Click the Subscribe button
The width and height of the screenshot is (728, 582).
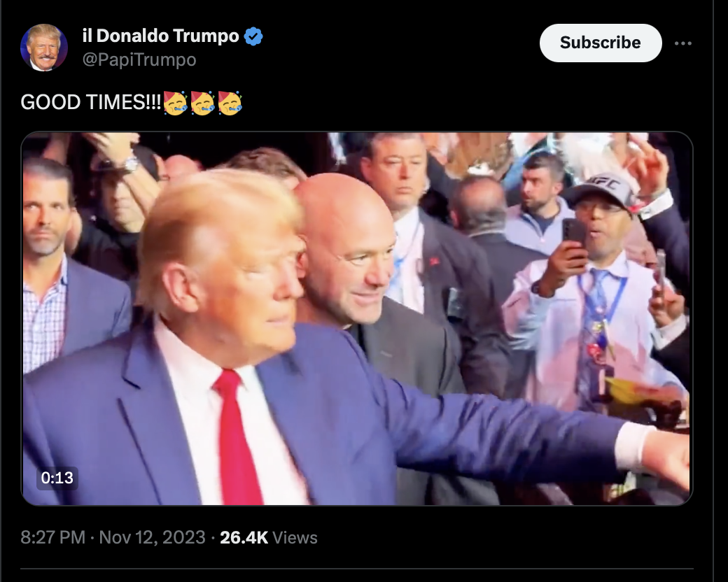pyautogui.click(x=601, y=43)
